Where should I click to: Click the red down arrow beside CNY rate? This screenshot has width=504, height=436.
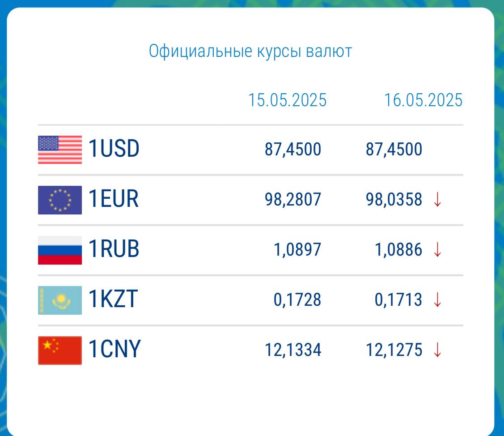(437, 350)
